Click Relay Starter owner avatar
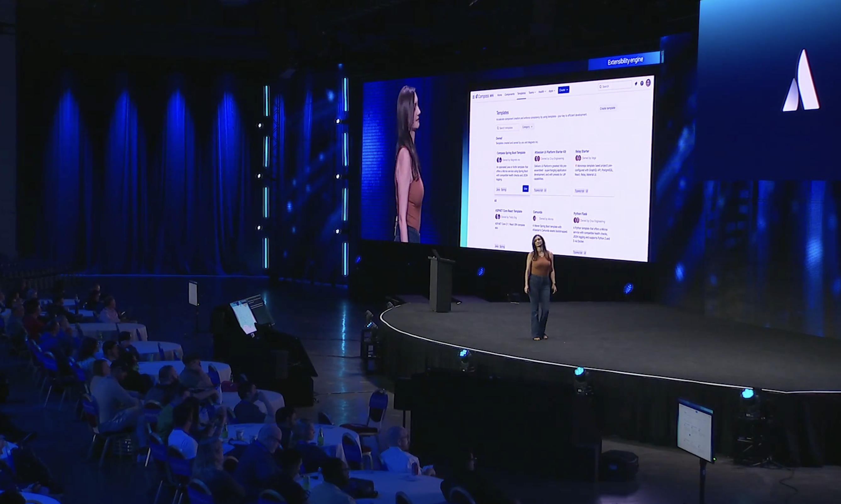The image size is (841, 504). pyautogui.click(x=578, y=158)
